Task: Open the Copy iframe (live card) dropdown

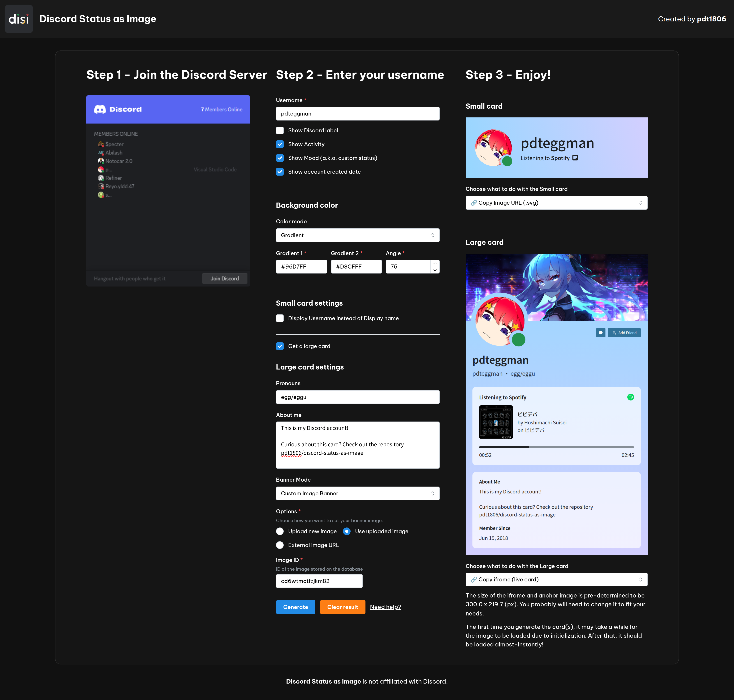Action: pyautogui.click(x=556, y=580)
